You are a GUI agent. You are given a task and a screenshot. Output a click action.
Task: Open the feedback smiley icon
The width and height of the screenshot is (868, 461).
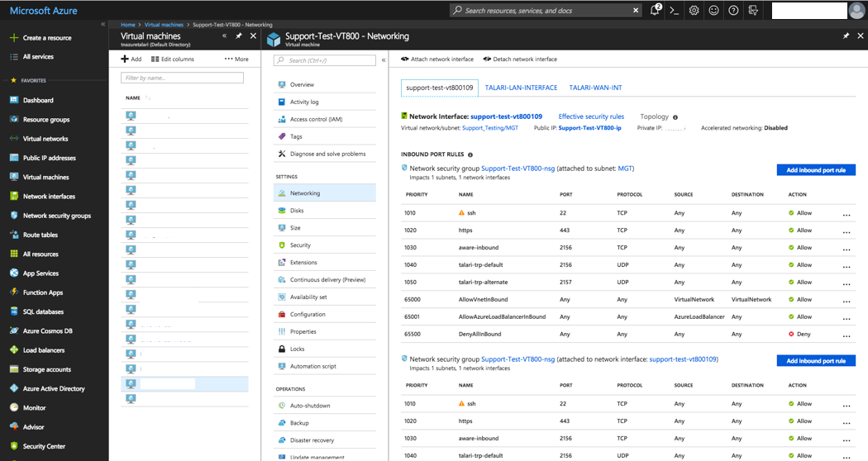tap(713, 11)
